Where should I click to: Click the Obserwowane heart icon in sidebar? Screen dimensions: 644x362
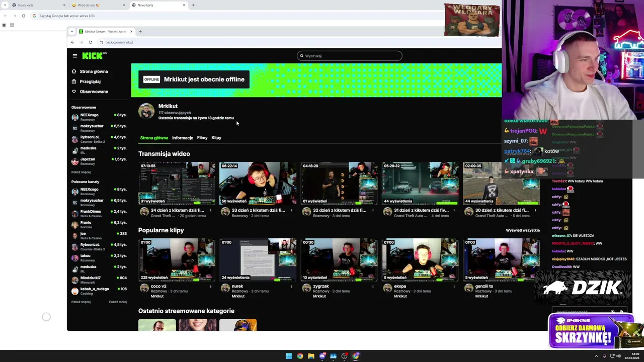click(74, 92)
